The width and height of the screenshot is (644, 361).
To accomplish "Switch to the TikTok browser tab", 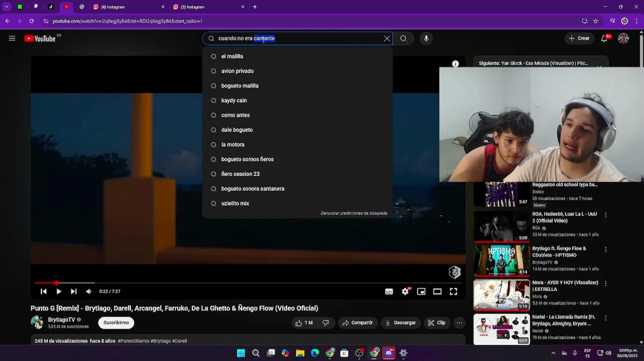I will (x=51, y=7).
